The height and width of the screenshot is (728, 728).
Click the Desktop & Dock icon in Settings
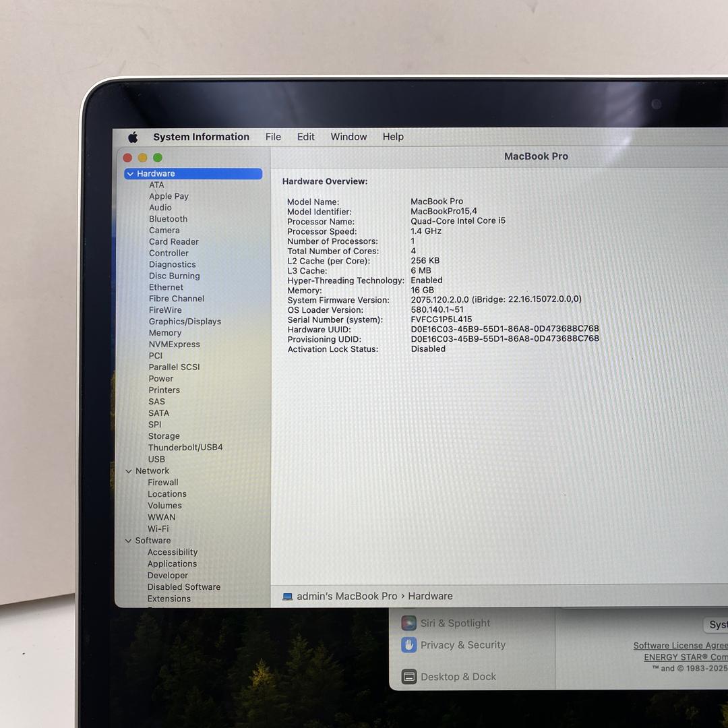[x=408, y=677]
